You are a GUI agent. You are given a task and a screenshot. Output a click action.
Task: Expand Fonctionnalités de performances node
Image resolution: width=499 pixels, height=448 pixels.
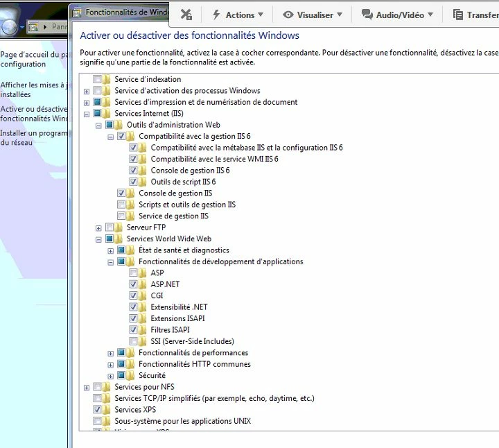pyautogui.click(x=110, y=354)
